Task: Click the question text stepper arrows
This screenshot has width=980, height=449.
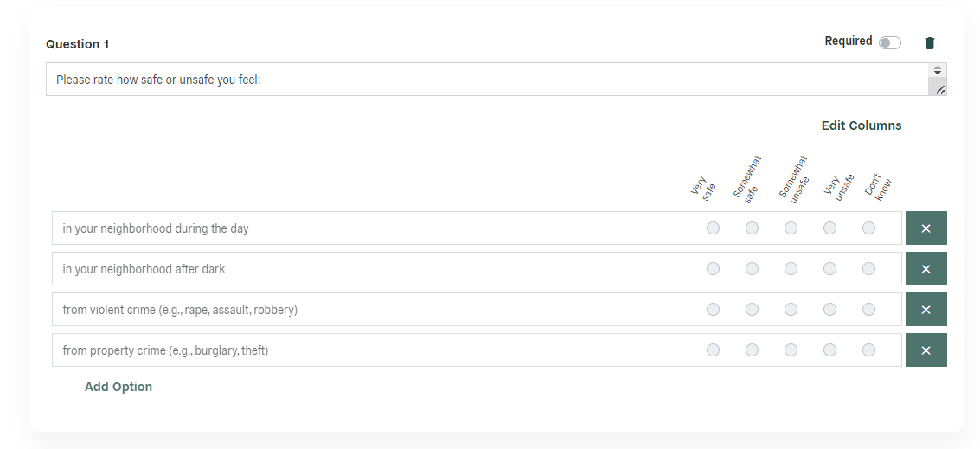Action: pos(938,70)
